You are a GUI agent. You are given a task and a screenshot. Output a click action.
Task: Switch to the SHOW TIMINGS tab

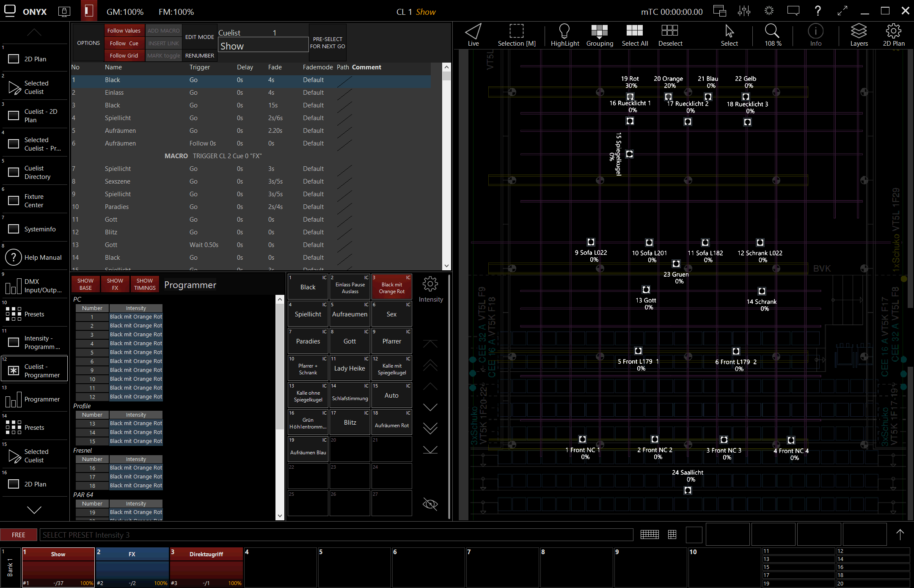145,284
